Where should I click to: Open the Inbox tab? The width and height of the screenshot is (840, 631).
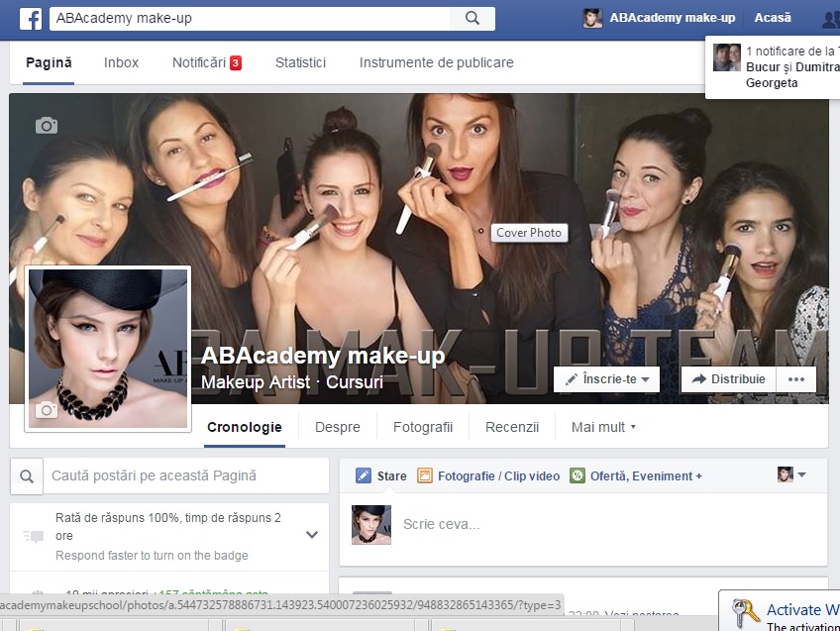[121, 62]
